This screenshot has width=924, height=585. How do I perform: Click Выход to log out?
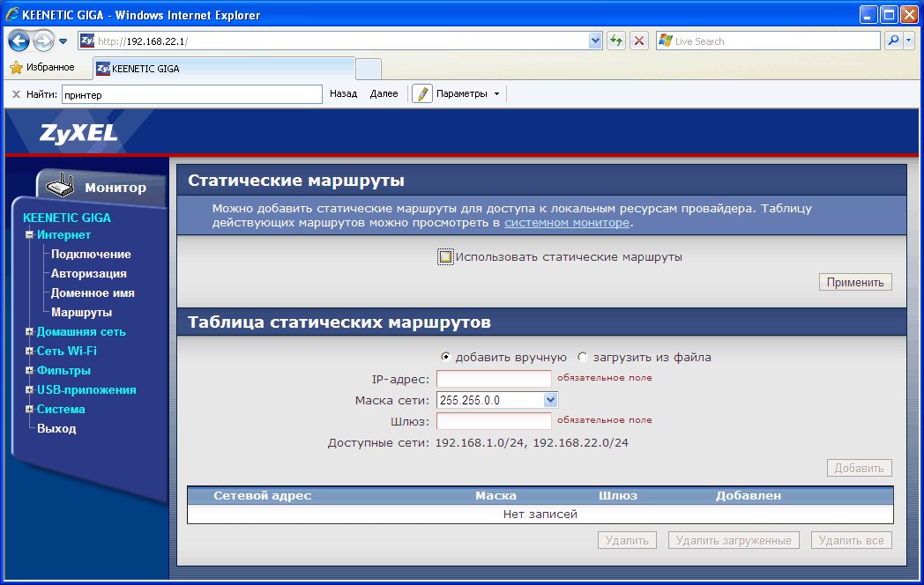click(x=56, y=428)
